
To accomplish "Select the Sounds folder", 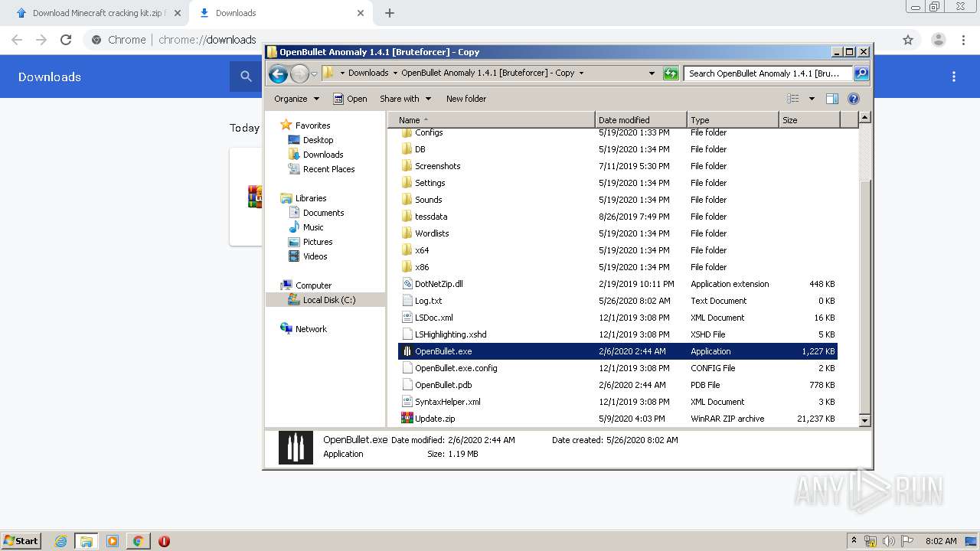I will pyautogui.click(x=618, y=200).
